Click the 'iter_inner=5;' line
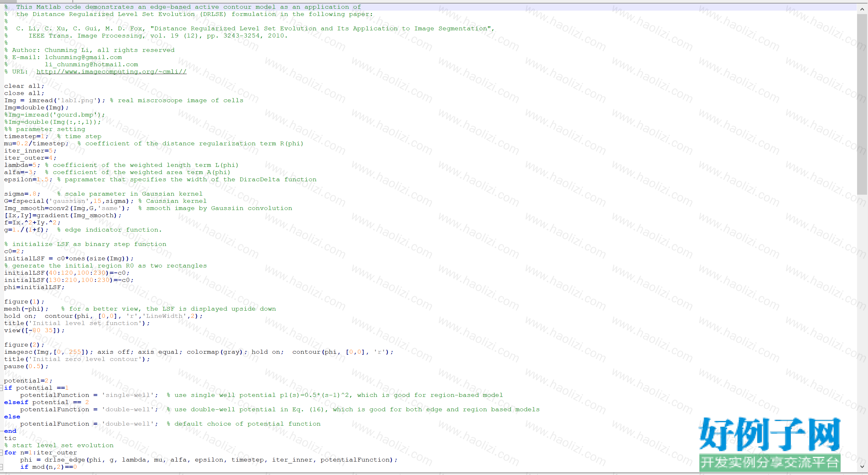 coord(30,151)
